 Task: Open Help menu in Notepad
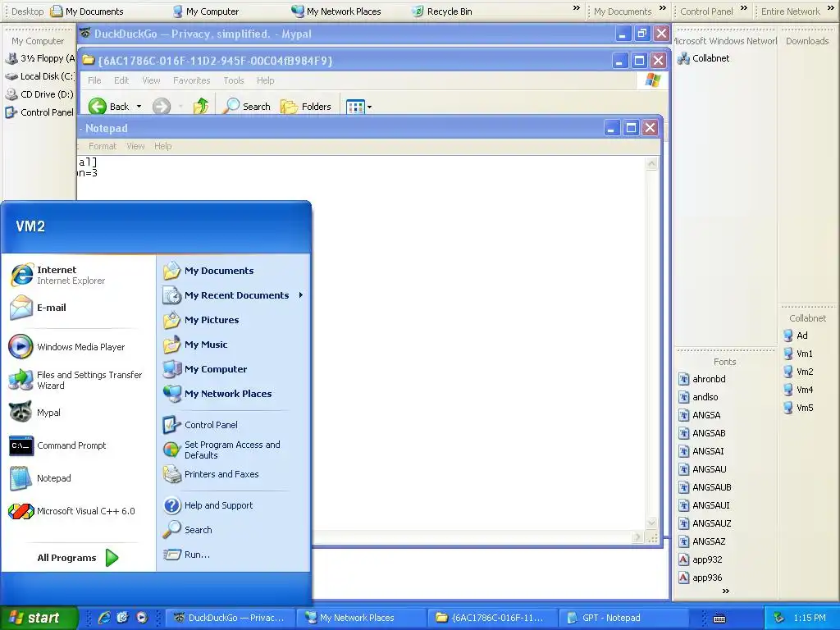(x=163, y=146)
